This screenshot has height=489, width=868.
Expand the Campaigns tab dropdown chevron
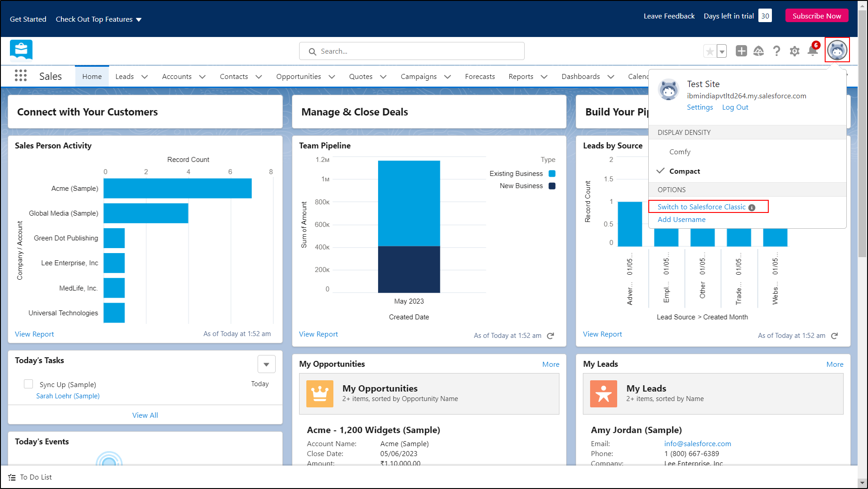448,77
